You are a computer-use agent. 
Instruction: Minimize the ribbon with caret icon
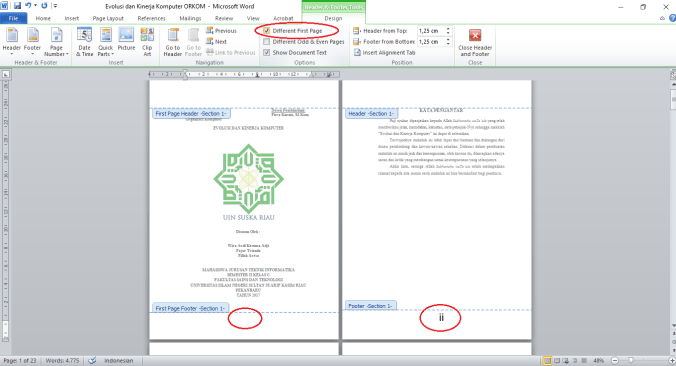click(662, 18)
